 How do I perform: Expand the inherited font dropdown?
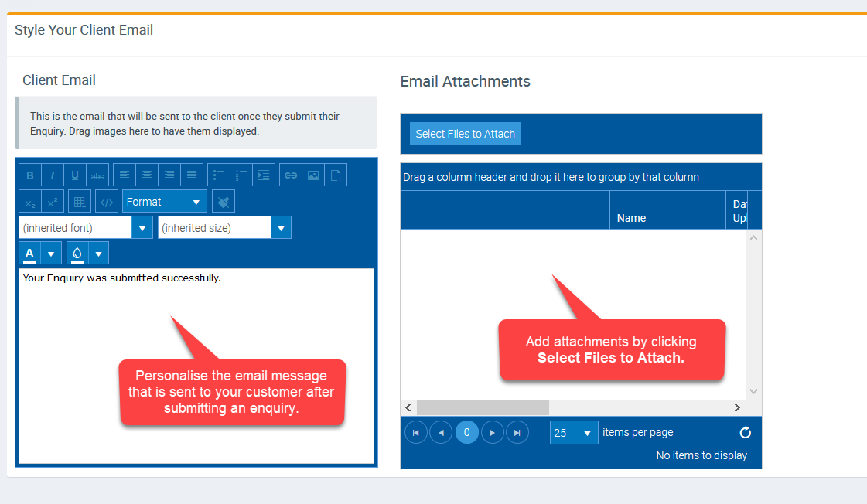[x=142, y=228]
